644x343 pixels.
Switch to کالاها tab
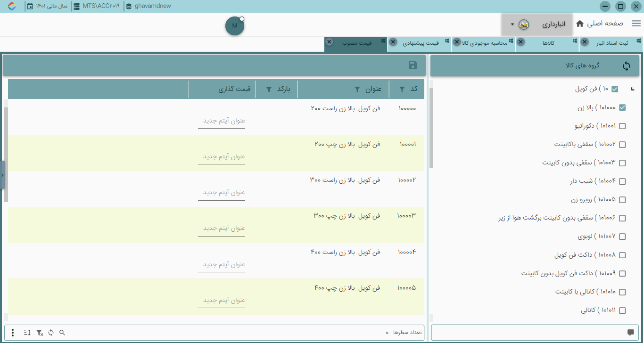[548, 43]
